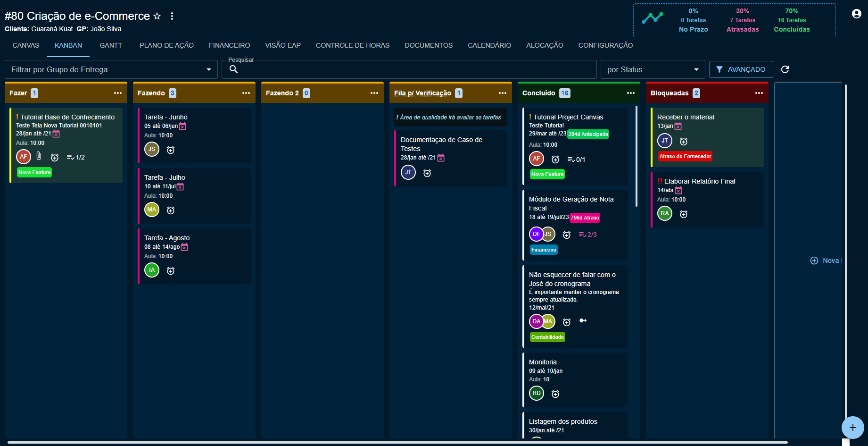The width and height of the screenshot is (868, 446).
Task: Open the project options vertical dots menu
Action: [x=172, y=16]
